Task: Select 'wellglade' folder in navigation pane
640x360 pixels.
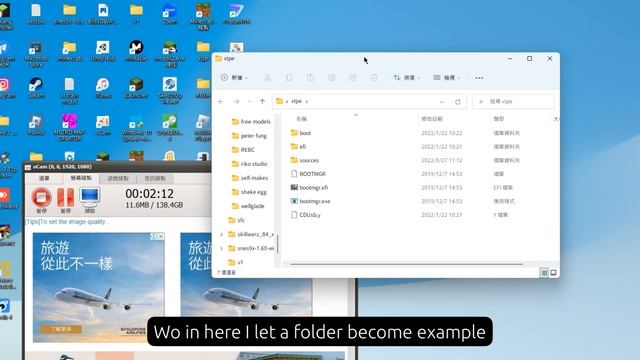Action: [x=248, y=206]
